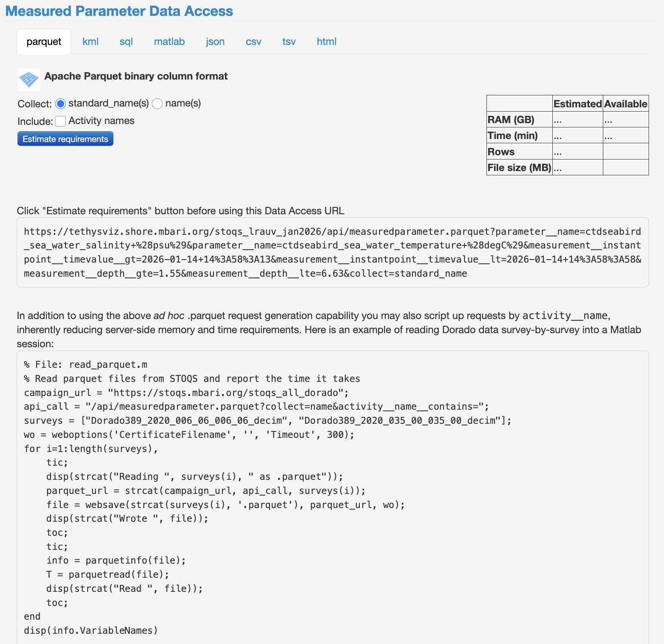The image size is (664, 644).
Task: Open the csv tab
Action: click(x=254, y=41)
